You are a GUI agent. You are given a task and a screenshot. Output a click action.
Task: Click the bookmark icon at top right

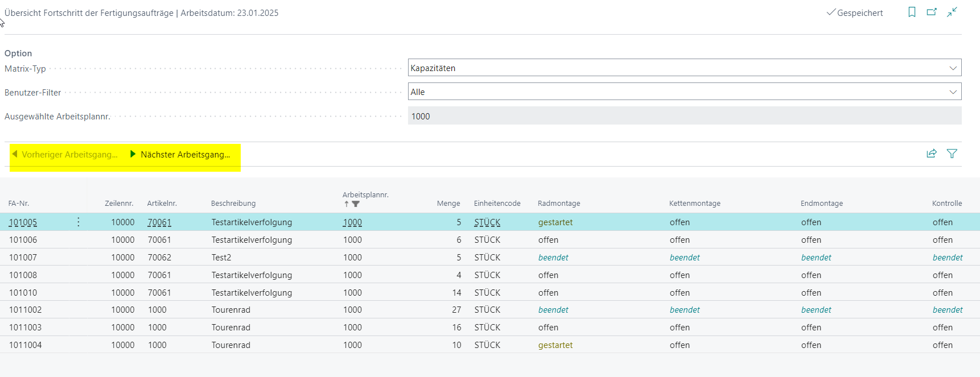point(912,12)
